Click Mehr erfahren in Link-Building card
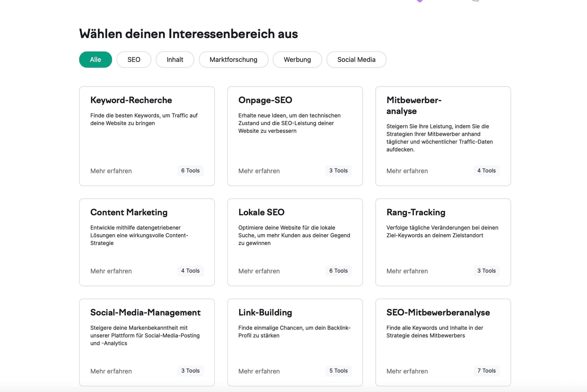 tap(259, 371)
